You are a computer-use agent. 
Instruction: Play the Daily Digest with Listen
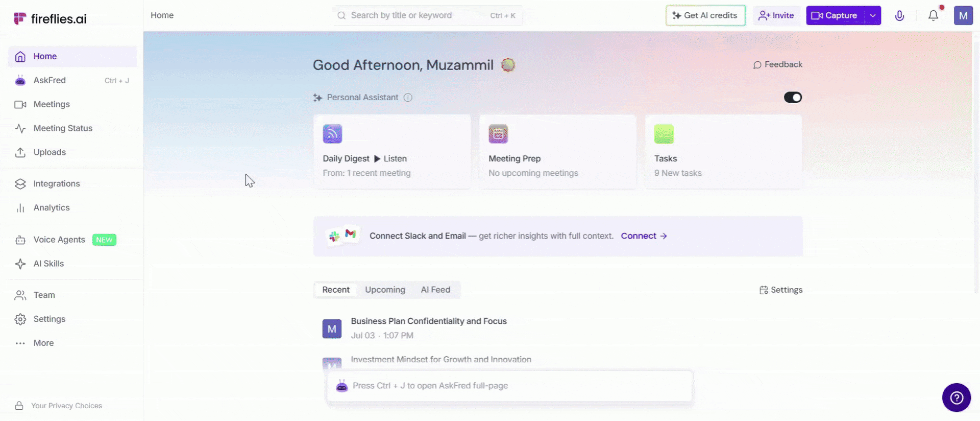[390, 158]
